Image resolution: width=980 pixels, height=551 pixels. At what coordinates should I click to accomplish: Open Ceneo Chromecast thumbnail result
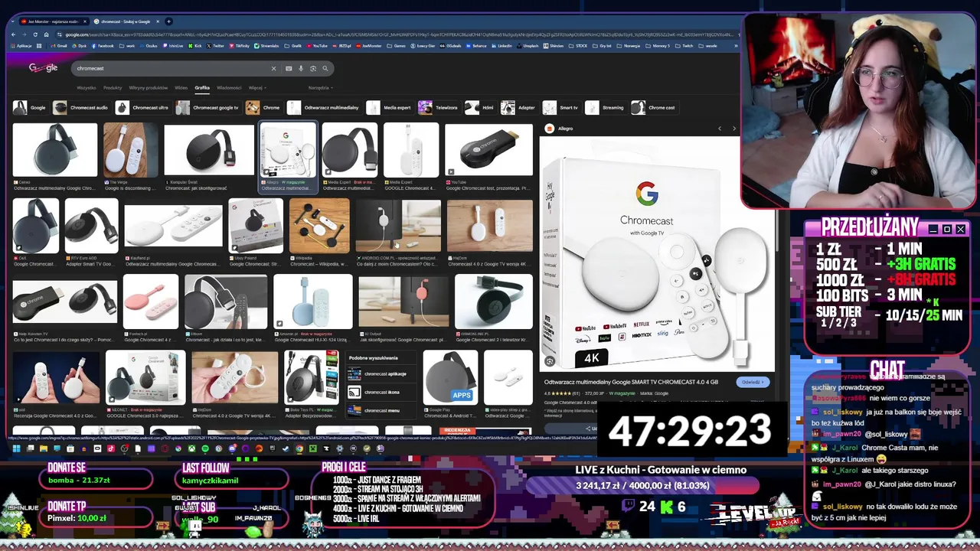(55, 152)
